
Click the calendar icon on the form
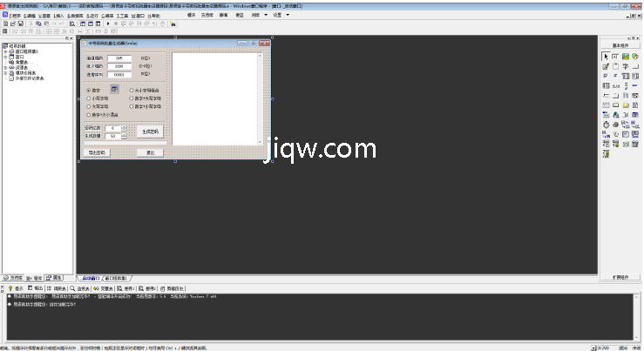(x=114, y=89)
